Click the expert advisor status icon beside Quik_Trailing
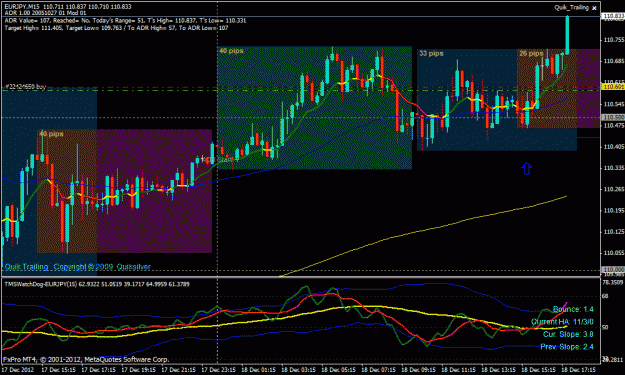Screen dimensions: 625x375 tap(594, 8)
